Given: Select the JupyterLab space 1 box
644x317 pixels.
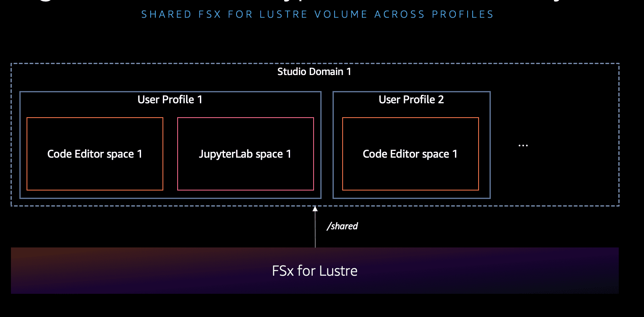Looking at the screenshot, I should tap(245, 154).
